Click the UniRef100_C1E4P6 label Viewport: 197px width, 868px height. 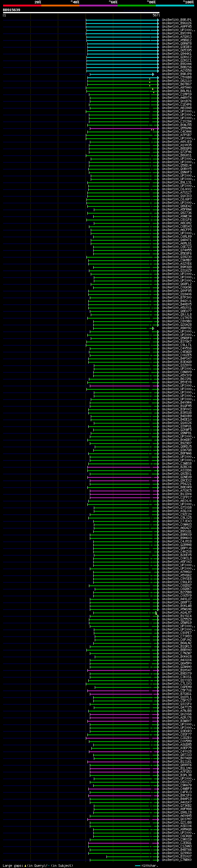pyautogui.click(x=176, y=104)
